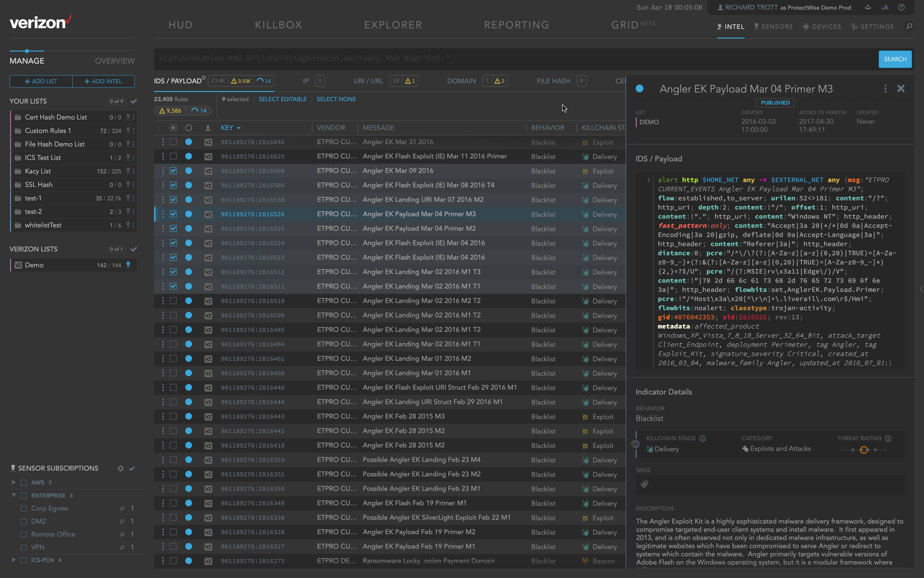Move the Manage/Overview slider indicator
The width and height of the screenshot is (924, 578).
[x=27, y=51]
